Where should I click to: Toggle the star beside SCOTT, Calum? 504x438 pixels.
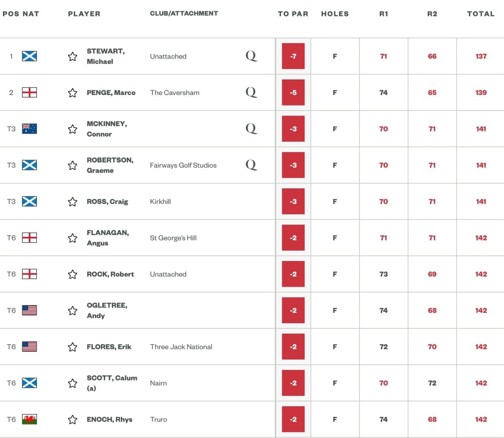pos(72,383)
